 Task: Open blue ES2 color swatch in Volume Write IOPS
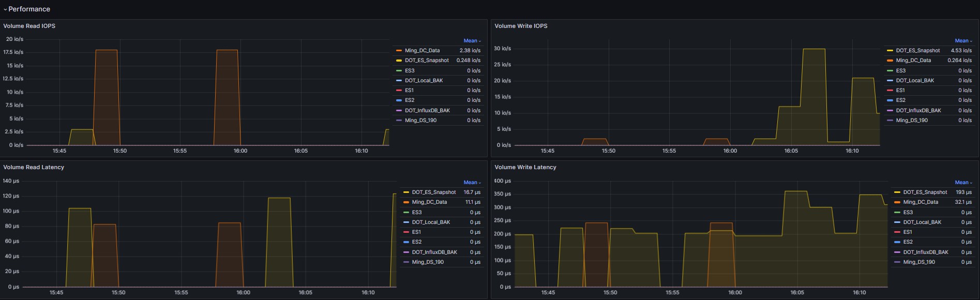point(890,100)
